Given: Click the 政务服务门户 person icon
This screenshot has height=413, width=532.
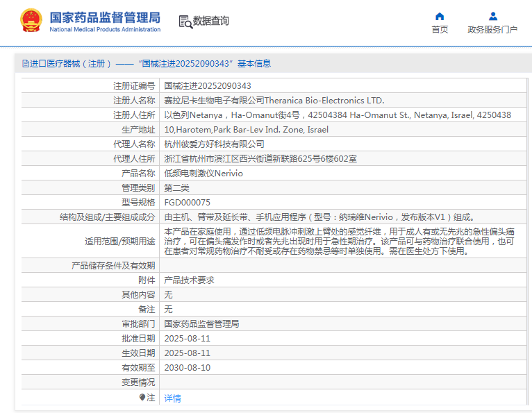Looking at the screenshot, I should pyautogui.click(x=492, y=16).
